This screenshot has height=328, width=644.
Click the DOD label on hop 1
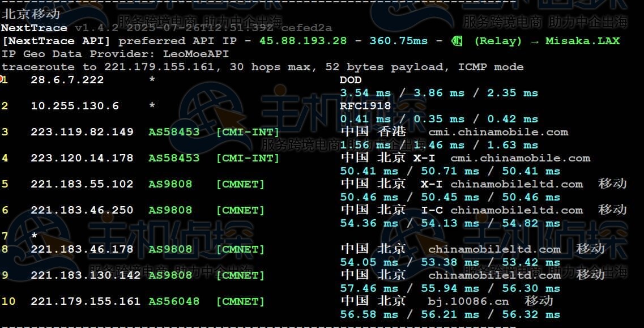[350, 80]
